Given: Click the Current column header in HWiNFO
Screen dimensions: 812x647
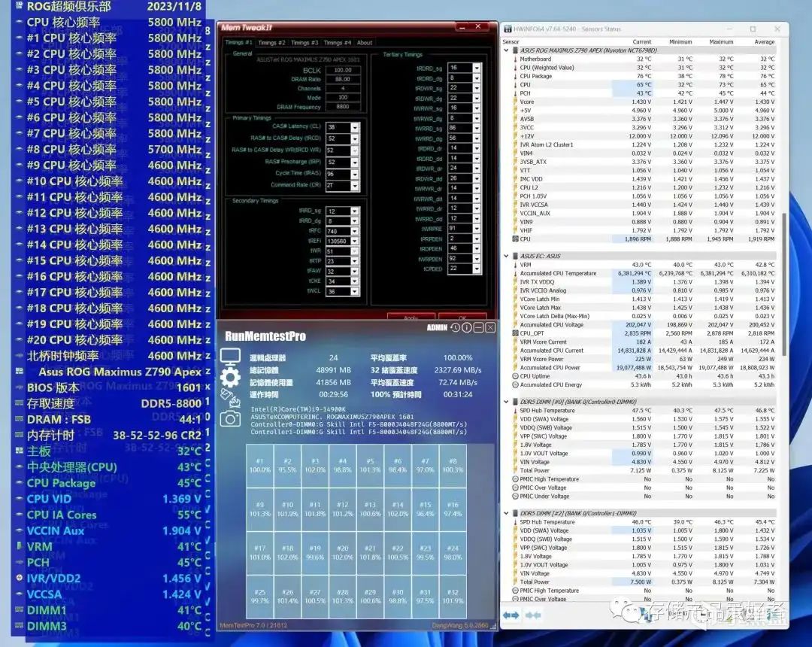Looking at the screenshot, I should 641,42.
